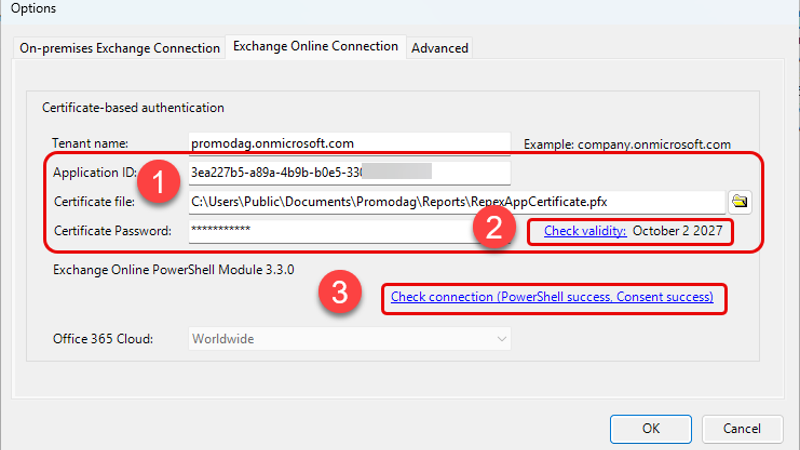800x450 pixels.
Task: Click the Options dialog title
Action: [x=33, y=8]
